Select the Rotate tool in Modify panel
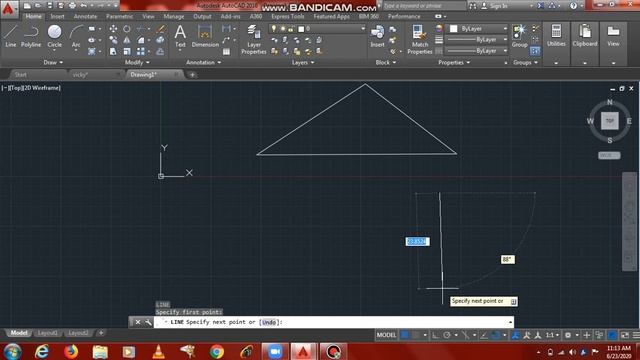This screenshot has width=640, height=360. point(127,29)
